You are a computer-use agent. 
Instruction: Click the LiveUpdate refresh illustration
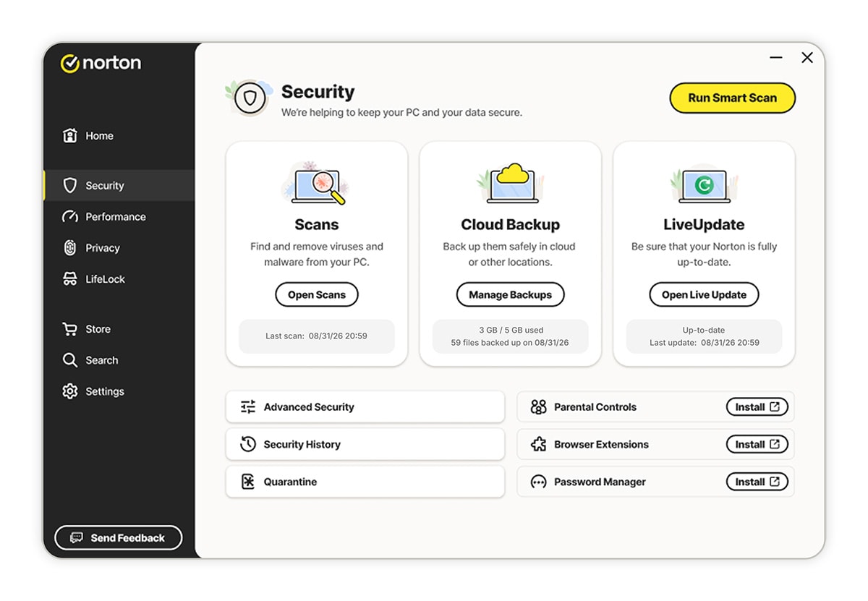coord(704,185)
